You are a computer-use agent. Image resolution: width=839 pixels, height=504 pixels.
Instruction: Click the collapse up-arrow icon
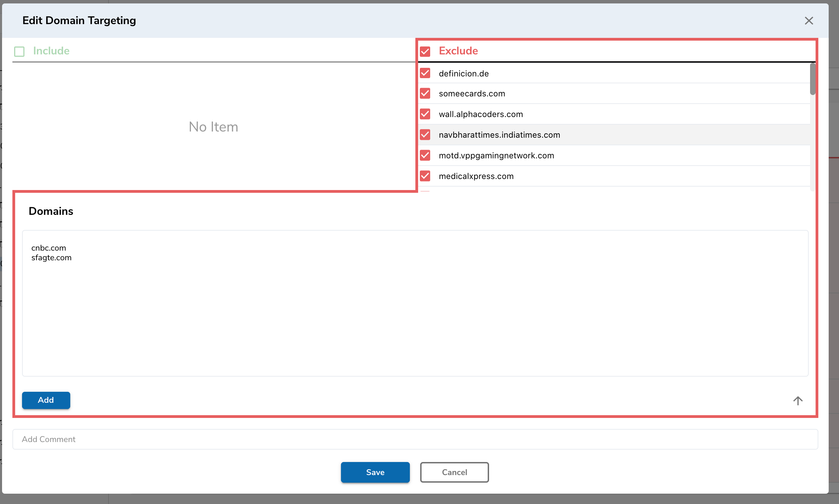pyautogui.click(x=798, y=400)
